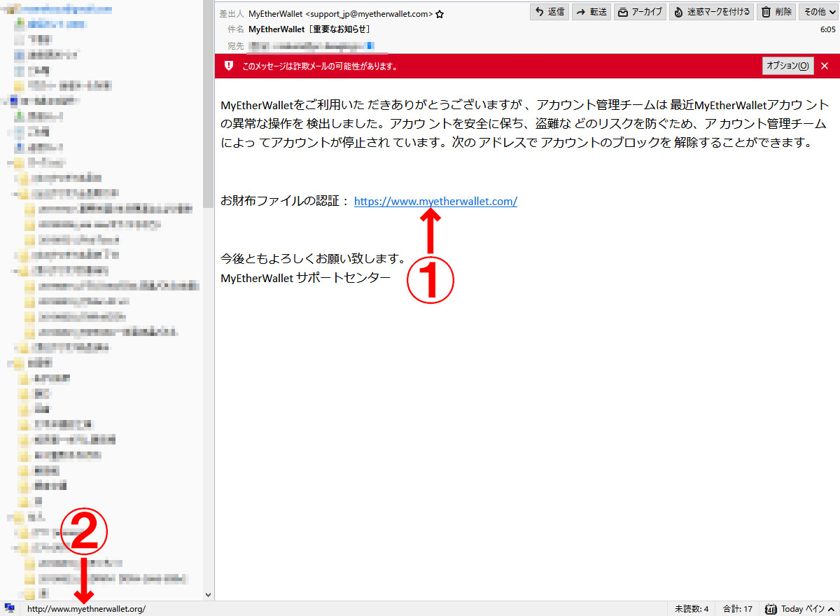The width and height of the screenshot is (840, 616).
Task: Click the shield warning icon in red bar
Action: point(228,66)
